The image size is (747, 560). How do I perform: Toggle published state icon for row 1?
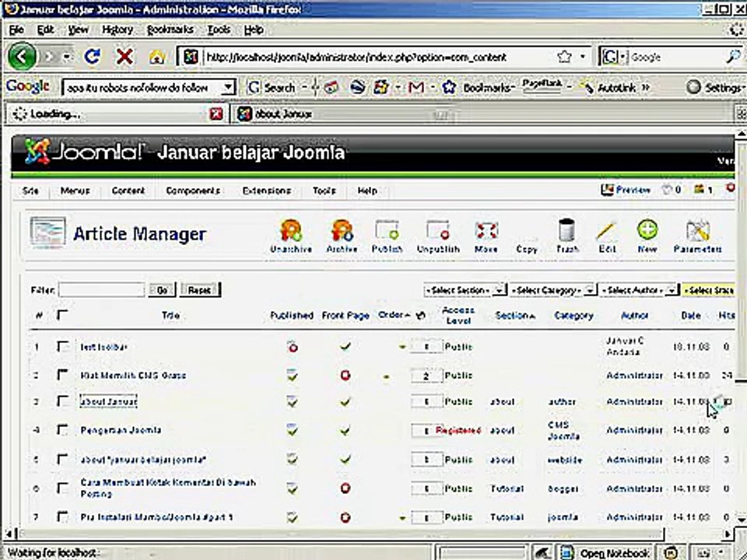click(293, 347)
